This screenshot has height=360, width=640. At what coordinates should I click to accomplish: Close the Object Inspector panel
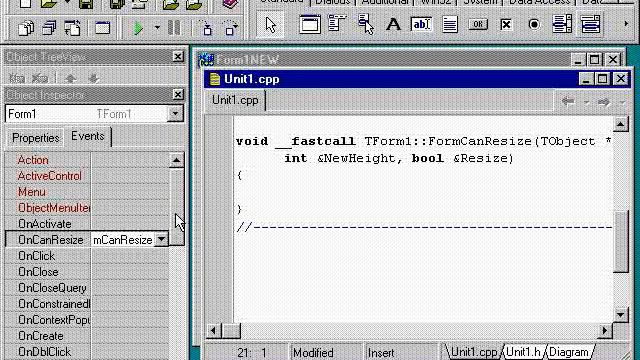coord(178,94)
